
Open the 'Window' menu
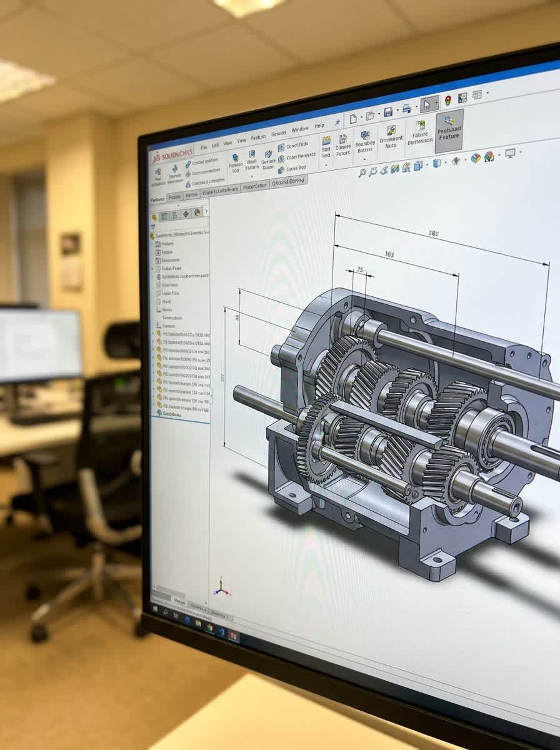click(300, 129)
